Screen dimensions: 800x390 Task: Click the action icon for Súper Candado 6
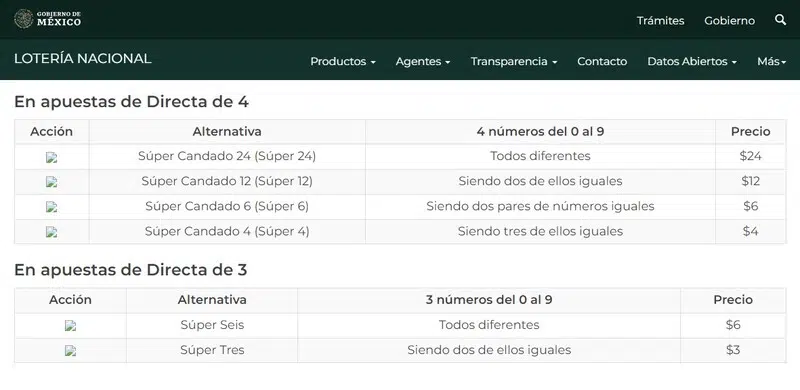(x=52, y=207)
